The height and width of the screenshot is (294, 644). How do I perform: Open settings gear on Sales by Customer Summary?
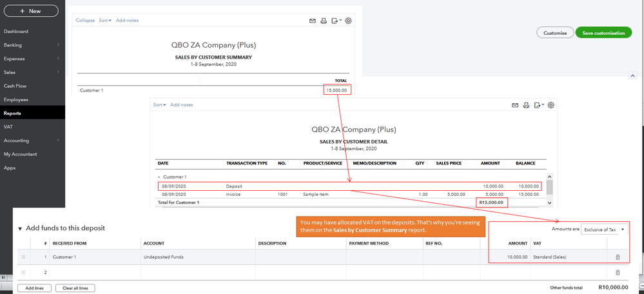click(x=348, y=21)
